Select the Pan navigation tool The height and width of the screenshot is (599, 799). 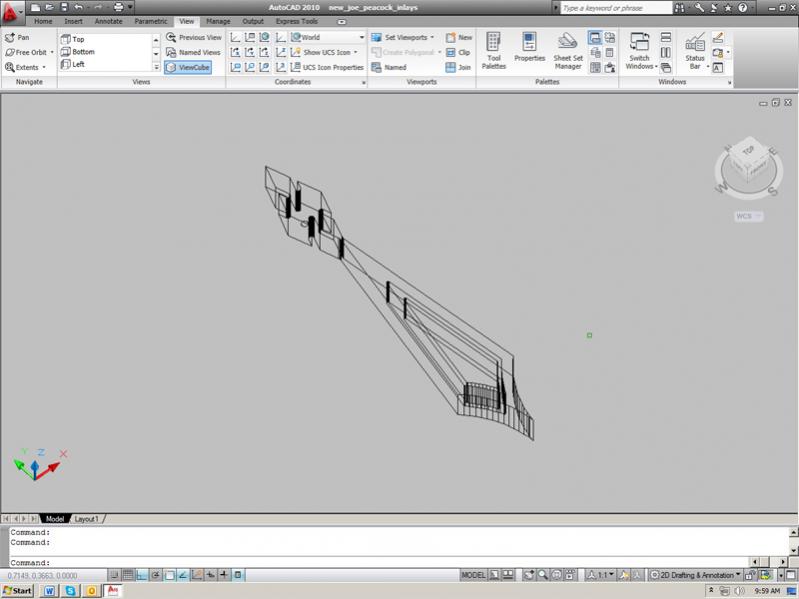coord(17,37)
